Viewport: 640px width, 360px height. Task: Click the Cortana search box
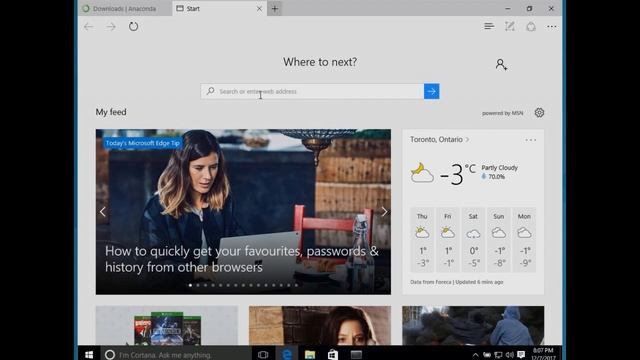176,354
